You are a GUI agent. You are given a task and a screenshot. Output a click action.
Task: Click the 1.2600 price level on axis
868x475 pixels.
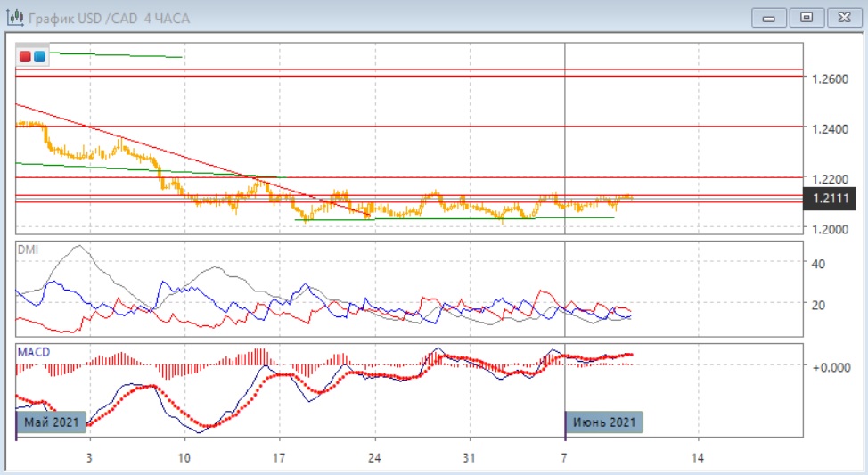click(830, 79)
